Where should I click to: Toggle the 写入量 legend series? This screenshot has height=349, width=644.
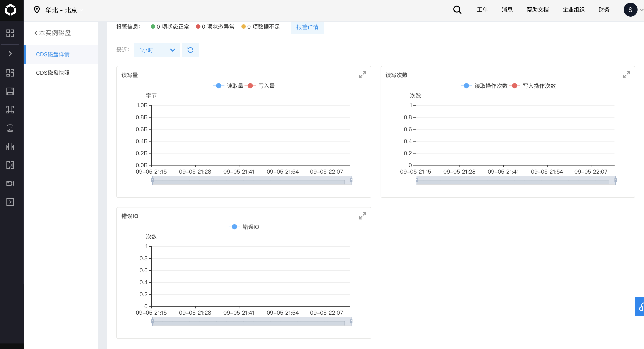click(x=260, y=86)
